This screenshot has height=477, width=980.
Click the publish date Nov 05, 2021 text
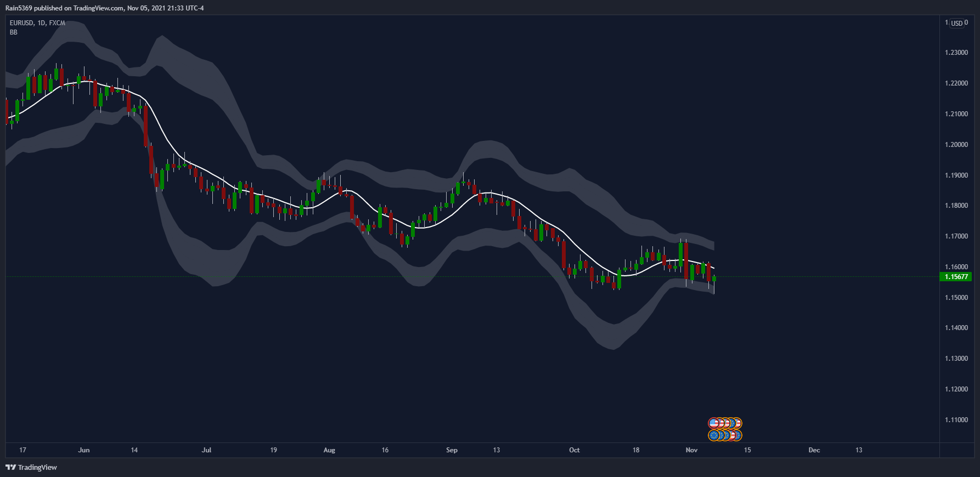pos(147,8)
